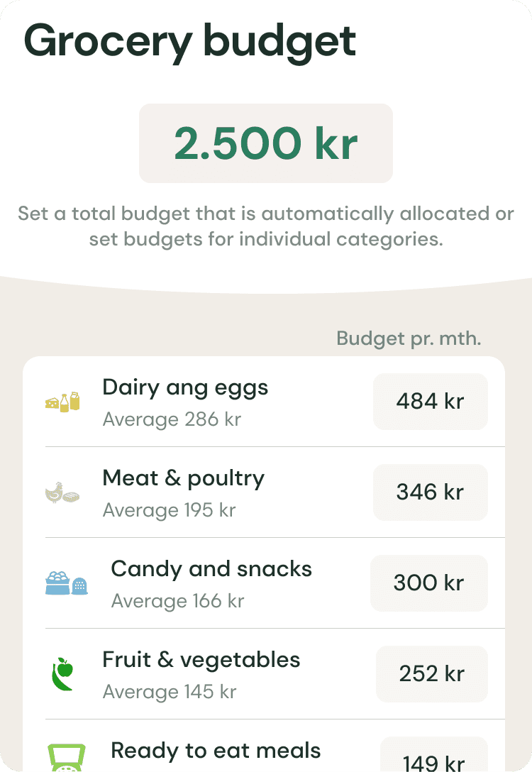Tap the Fruit & vegetables category
This screenshot has height=772, width=532.
pyautogui.click(x=201, y=660)
